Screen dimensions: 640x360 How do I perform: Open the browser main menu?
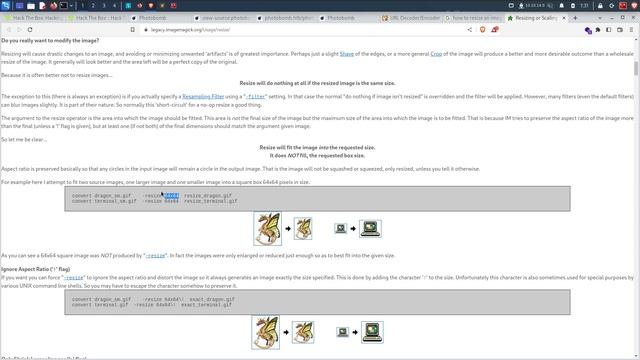[x=631, y=30]
